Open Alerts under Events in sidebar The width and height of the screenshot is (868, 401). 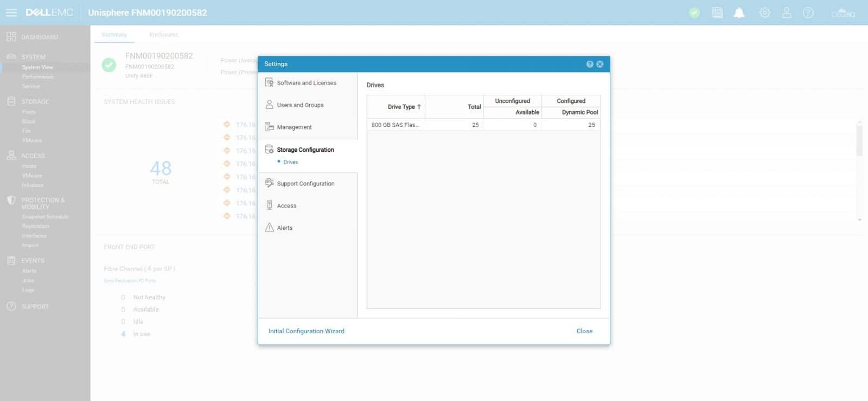[x=29, y=271]
